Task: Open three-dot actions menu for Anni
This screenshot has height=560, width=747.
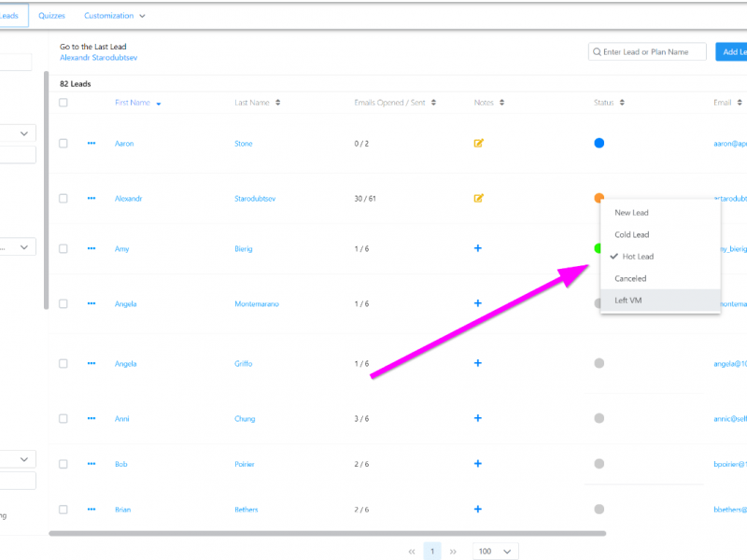Action: (92, 419)
